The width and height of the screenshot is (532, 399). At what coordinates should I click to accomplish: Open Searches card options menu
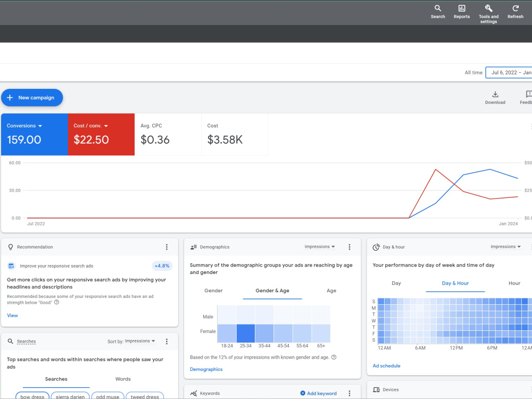click(x=167, y=342)
